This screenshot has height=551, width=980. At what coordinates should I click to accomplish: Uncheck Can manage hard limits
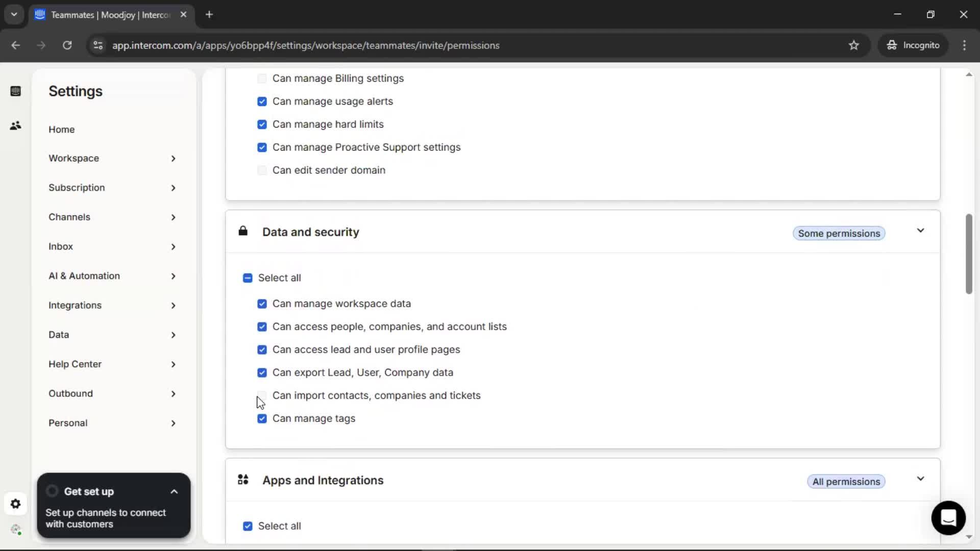pos(262,124)
